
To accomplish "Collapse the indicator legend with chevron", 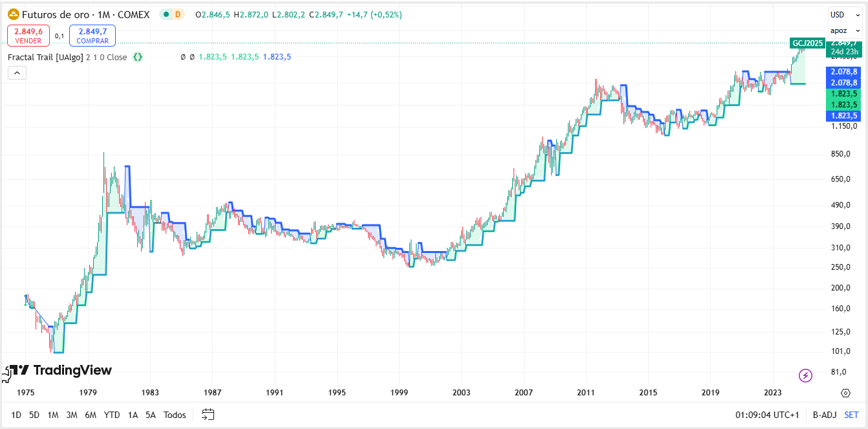I will tap(17, 72).
